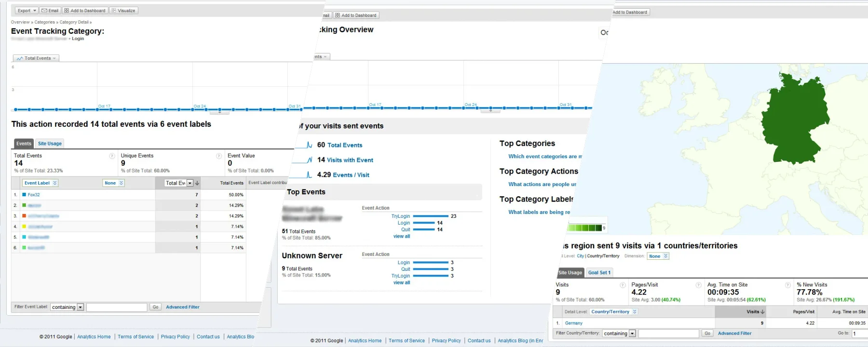This screenshot has height=347, width=868.
Task: Click the blue color swatch beside Fox32
Action: coord(24,195)
